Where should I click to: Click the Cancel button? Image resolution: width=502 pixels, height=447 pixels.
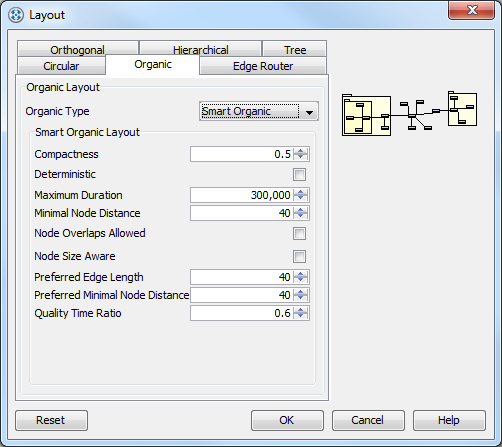368,420
